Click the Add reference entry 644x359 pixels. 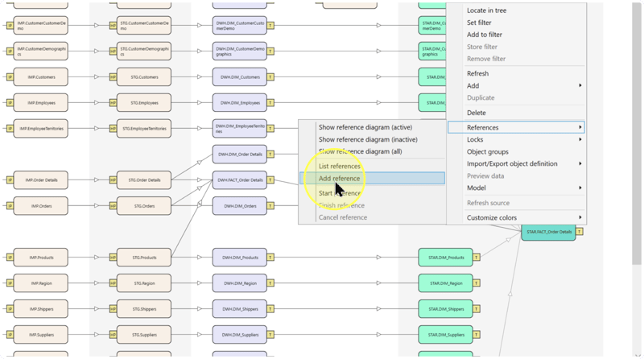coord(372,178)
